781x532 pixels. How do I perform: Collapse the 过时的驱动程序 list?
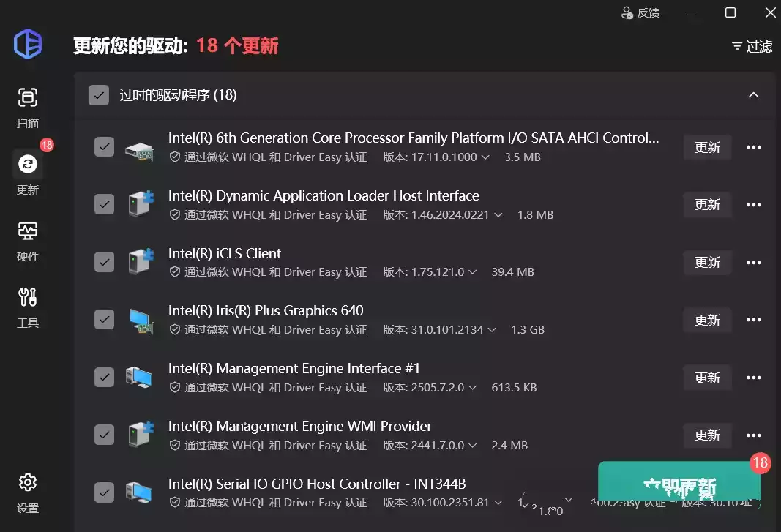(x=753, y=95)
